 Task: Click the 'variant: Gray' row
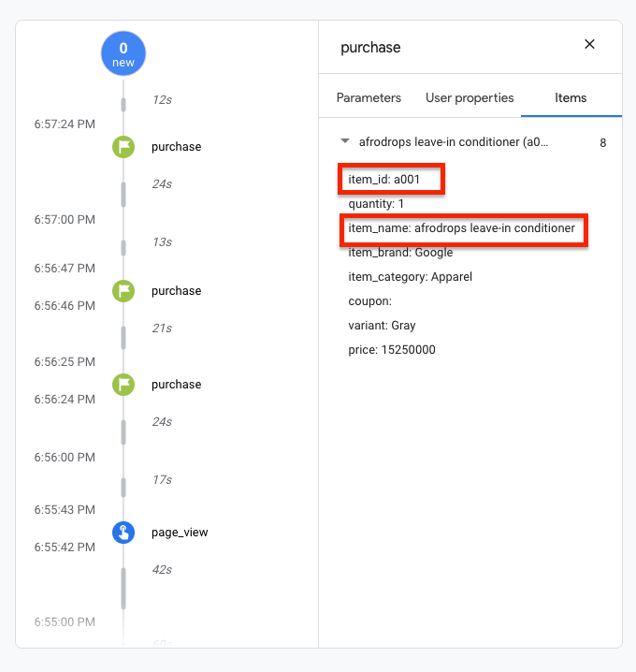pos(382,326)
